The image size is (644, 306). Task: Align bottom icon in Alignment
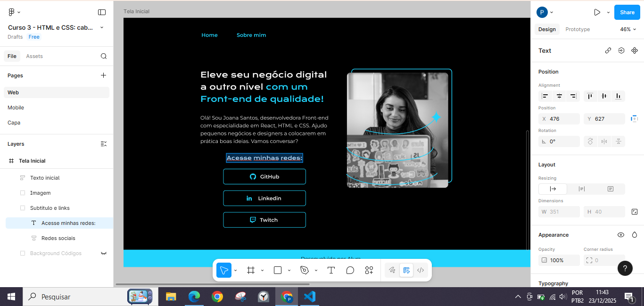[618, 96]
